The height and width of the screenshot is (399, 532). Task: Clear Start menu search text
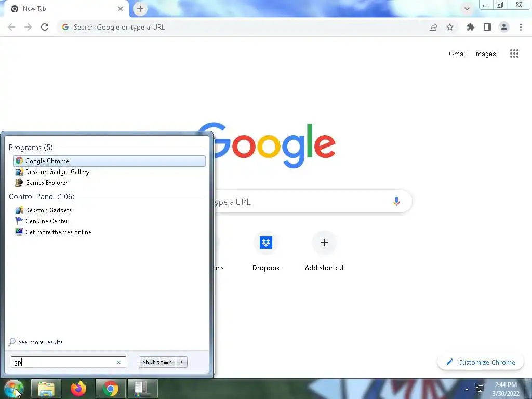pyautogui.click(x=119, y=362)
